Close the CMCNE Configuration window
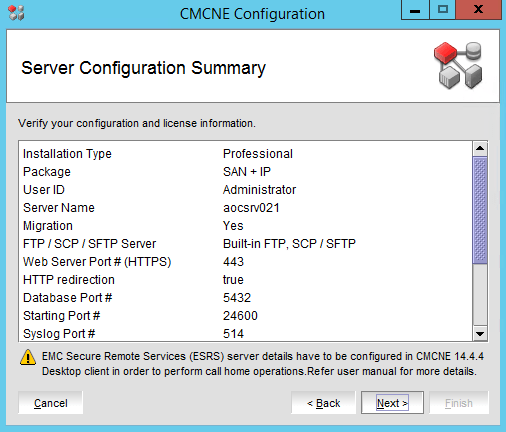 tap(478, 10)
